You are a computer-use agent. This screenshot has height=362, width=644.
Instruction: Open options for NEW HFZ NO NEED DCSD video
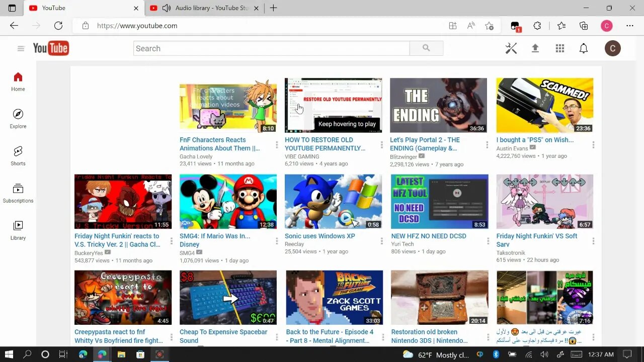488,241
